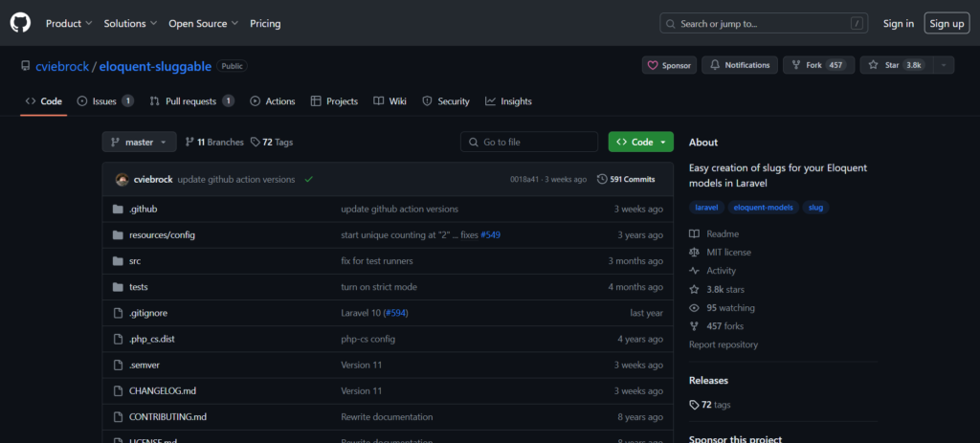
Task: Click the laravel topic tag
Action: [x=706, y=207]
